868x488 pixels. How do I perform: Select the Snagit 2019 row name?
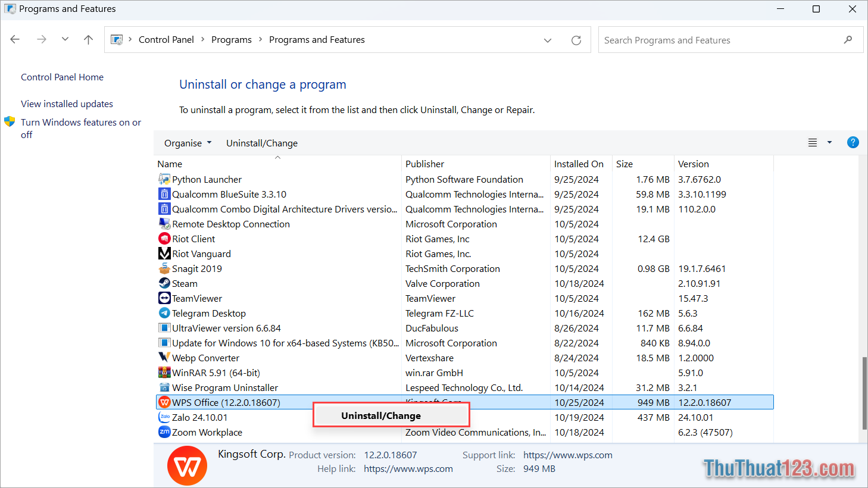pyautogui.click(x=196, y=268)
